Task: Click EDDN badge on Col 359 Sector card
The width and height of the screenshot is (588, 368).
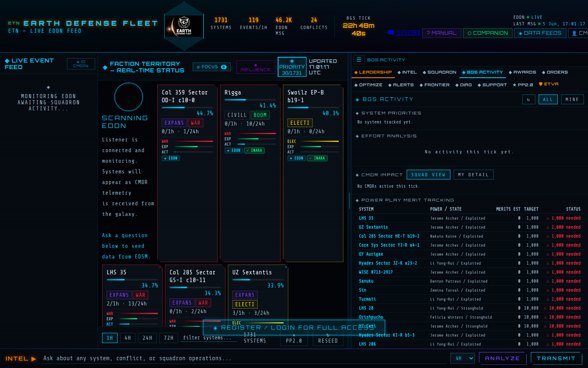Action: pyautogui.click(x=171, y=158)
